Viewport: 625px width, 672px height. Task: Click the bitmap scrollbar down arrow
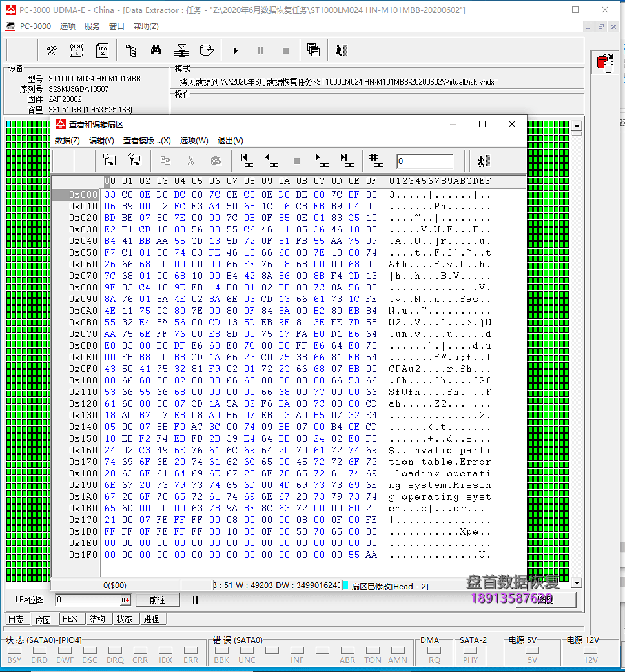[577, 582]
